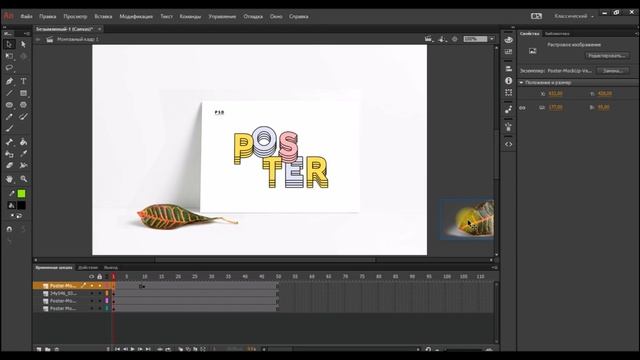The image size is (640, 360).
Task: Select the Ink Bottle tool
Action: click(9, 154)
